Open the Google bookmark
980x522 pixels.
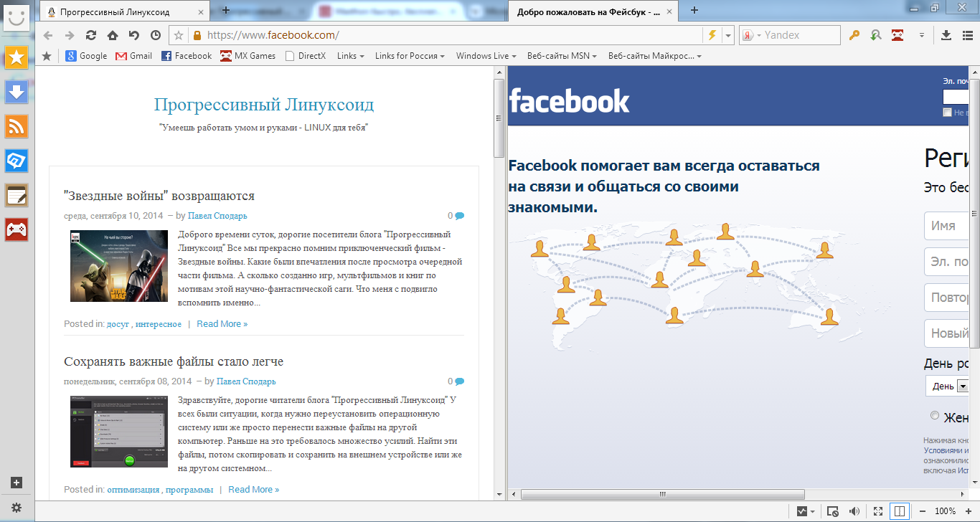click(x=86, y=56)
